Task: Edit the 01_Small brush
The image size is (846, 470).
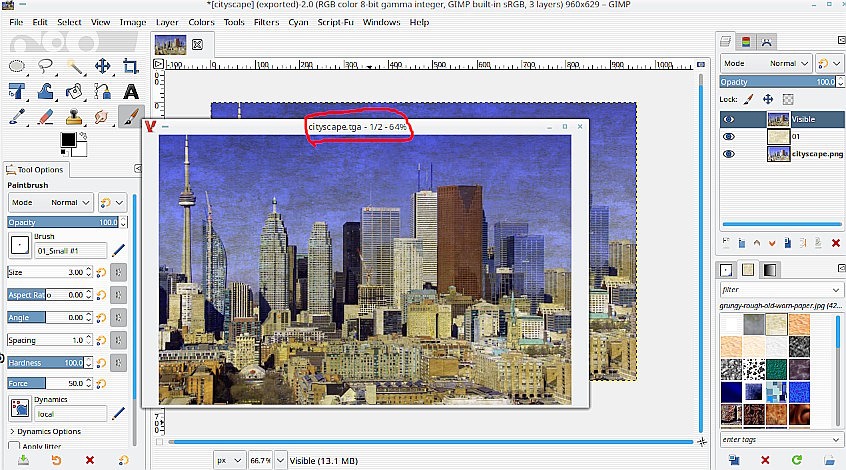Action: pos(118,250)
